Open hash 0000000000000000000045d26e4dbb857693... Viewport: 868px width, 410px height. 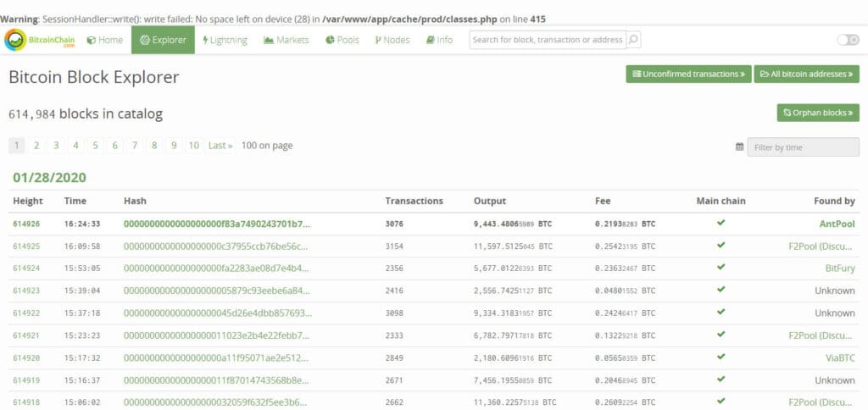[x=218, y=313]
